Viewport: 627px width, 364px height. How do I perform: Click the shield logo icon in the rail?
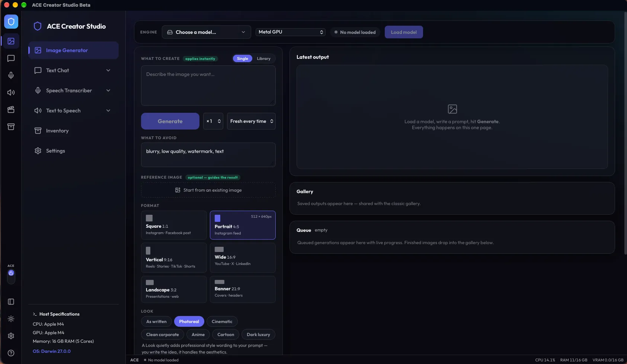tap(11, 22)
